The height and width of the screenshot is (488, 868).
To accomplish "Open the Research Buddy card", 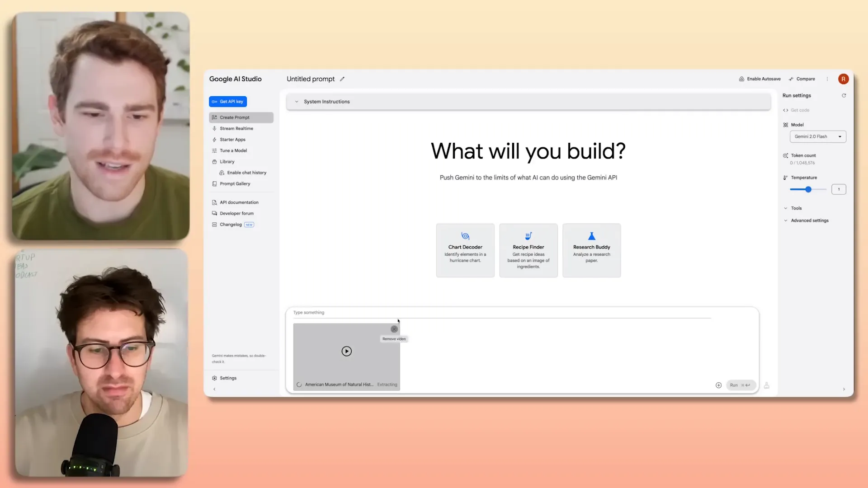I will 591,250.
